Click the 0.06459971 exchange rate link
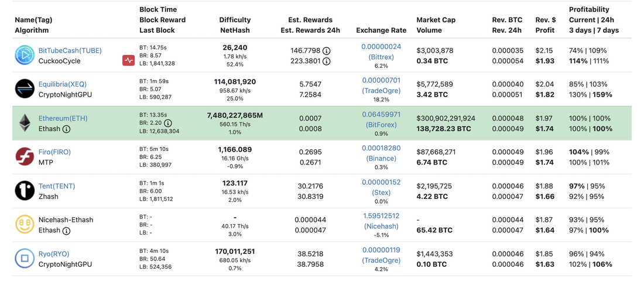The image size is (644, 285). click(381, 114)
